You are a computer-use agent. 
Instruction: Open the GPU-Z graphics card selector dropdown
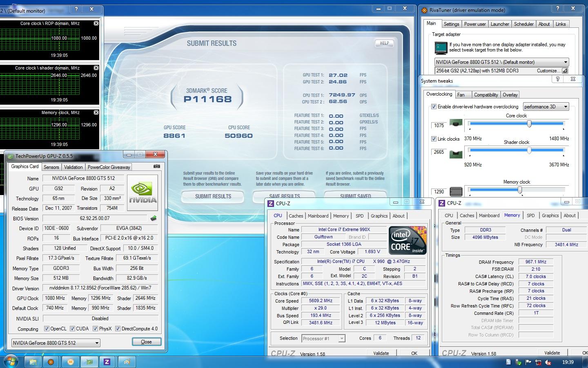[56, 343]
